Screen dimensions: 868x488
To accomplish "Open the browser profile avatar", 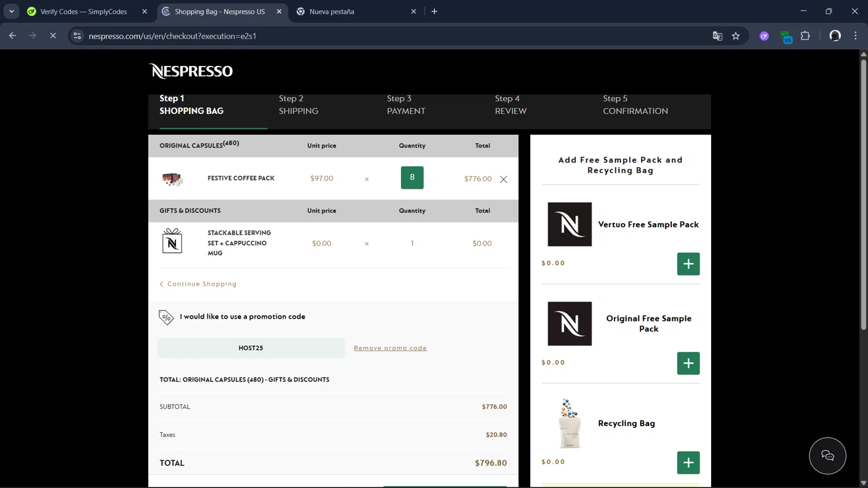I will click(834, 36).
